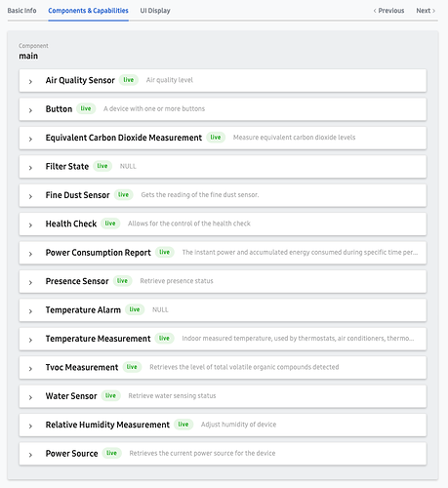Expand the Filter State chevron
448x488 pixels.
click(30, 168)
